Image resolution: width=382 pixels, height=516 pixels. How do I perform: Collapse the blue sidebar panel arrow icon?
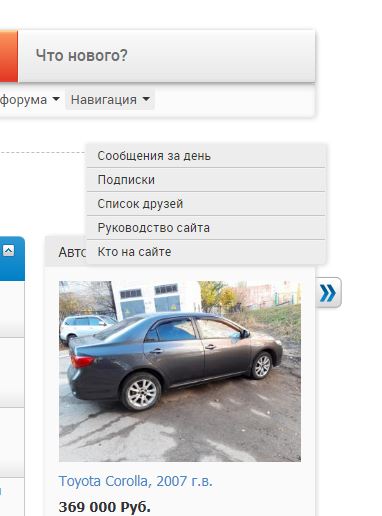tap(9, 250)
